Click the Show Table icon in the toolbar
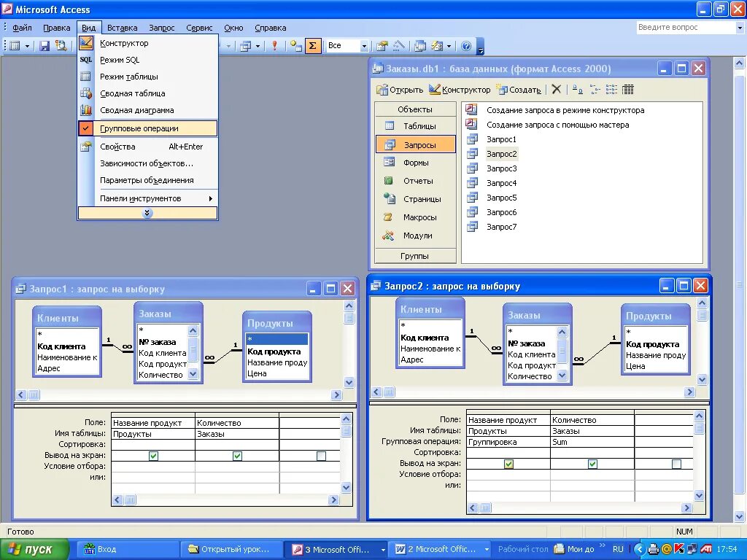This screenshot has width=747, height=560. [x=296, y=46]
